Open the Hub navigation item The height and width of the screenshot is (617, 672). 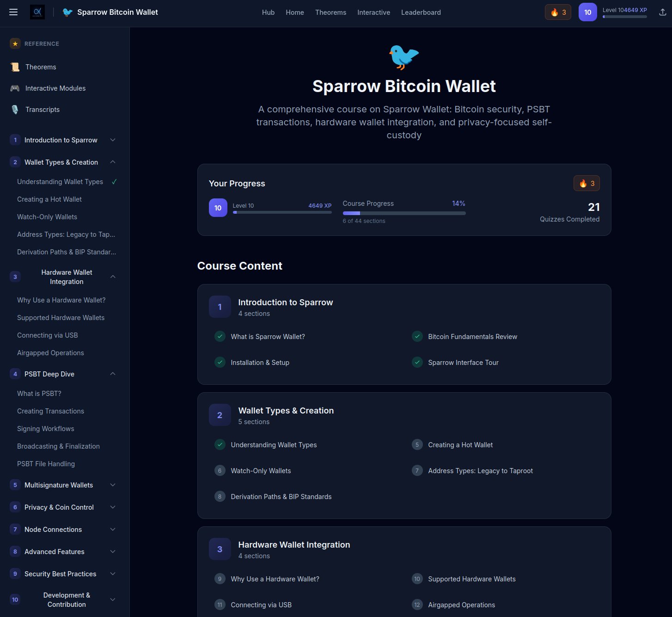coord(268,12)
